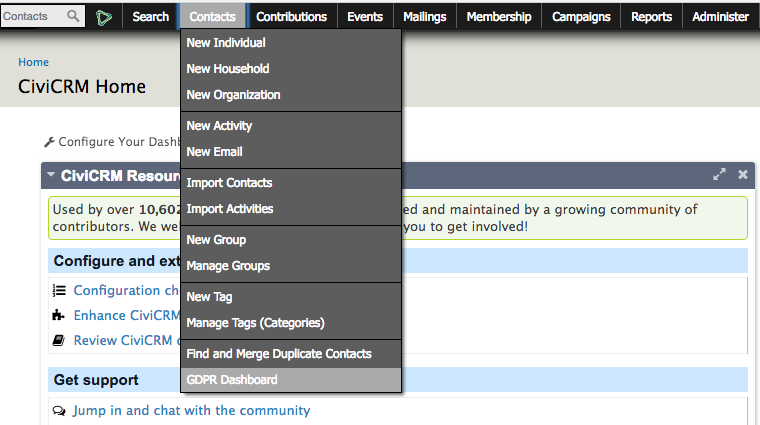The width and height of the screenshot is (760, 425).
Task: Choose New Household menu entry
Action: [291, 69]
